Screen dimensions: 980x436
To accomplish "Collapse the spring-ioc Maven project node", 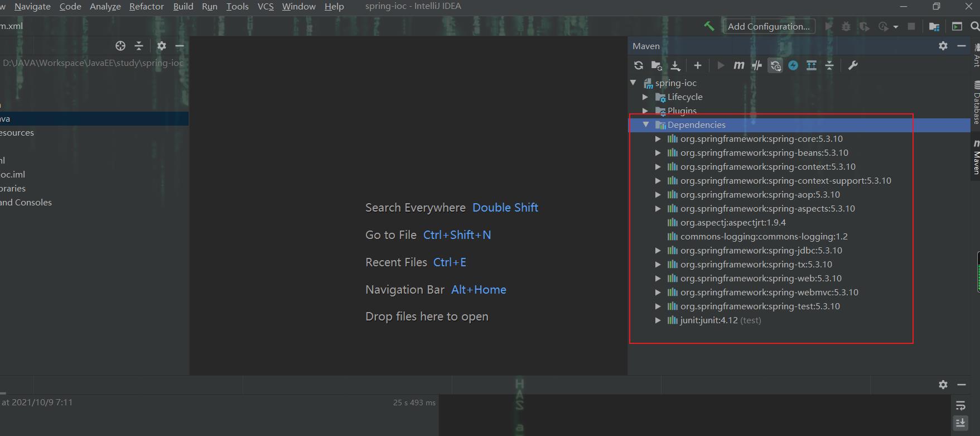I will coord(633,83).
